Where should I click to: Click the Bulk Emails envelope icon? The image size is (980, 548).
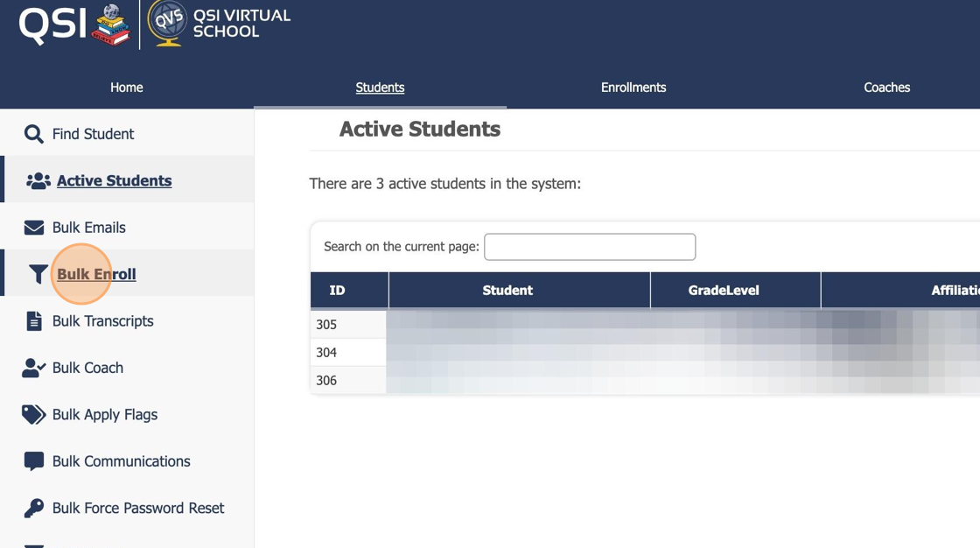coord(33,228)
